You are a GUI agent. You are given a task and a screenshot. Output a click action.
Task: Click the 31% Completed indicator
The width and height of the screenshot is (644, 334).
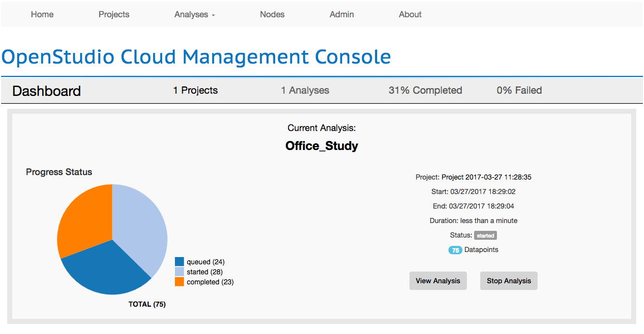coord(425,90)
